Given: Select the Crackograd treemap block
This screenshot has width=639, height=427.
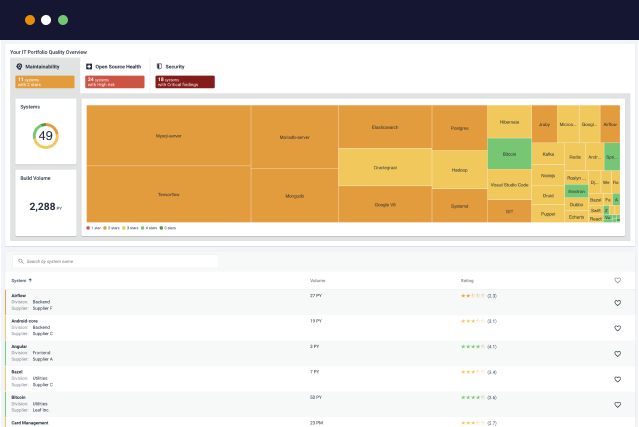Looking at the screenshot, I should click(x=385, y=167).
